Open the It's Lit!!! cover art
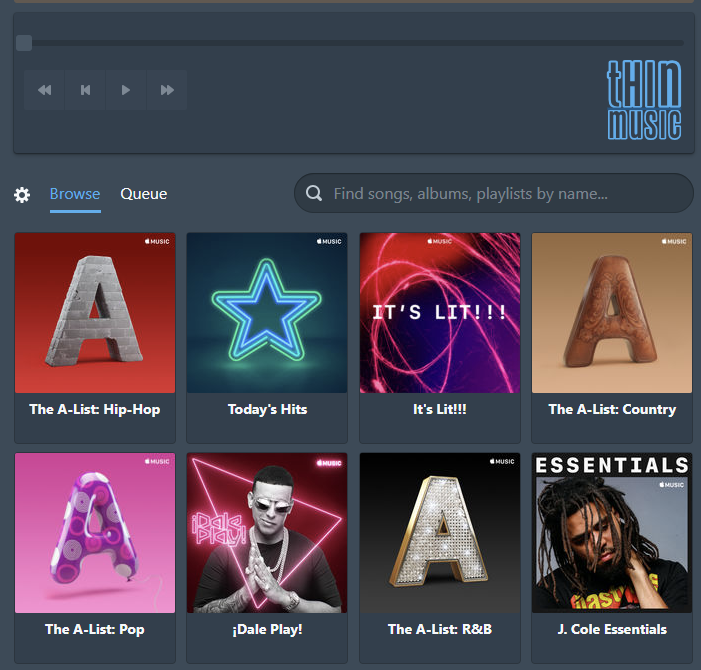The image size is (701, 670). [x=440, y=313]
